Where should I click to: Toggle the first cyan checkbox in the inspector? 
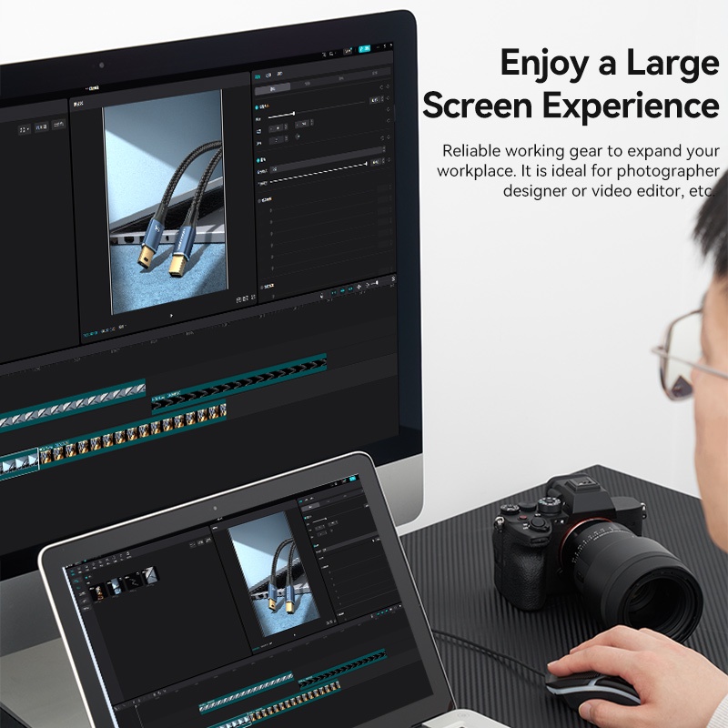pyautogui.click(x=258, y=108)
